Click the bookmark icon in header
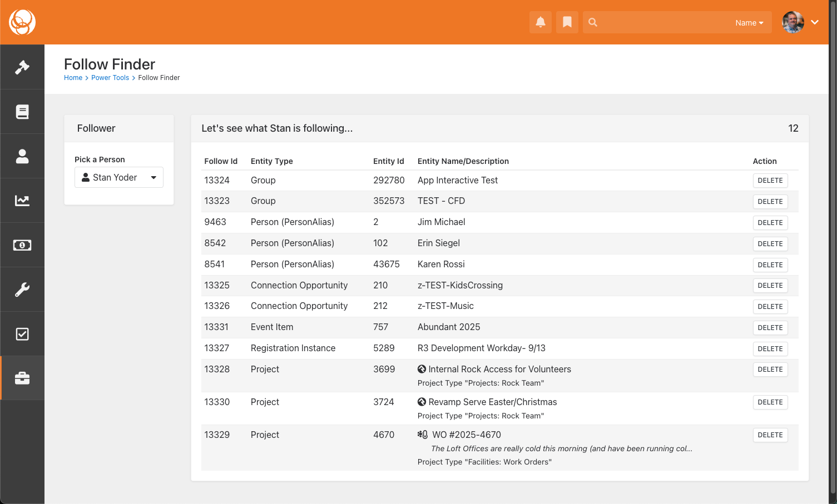837x504 pixels. (x=567, y=22)
